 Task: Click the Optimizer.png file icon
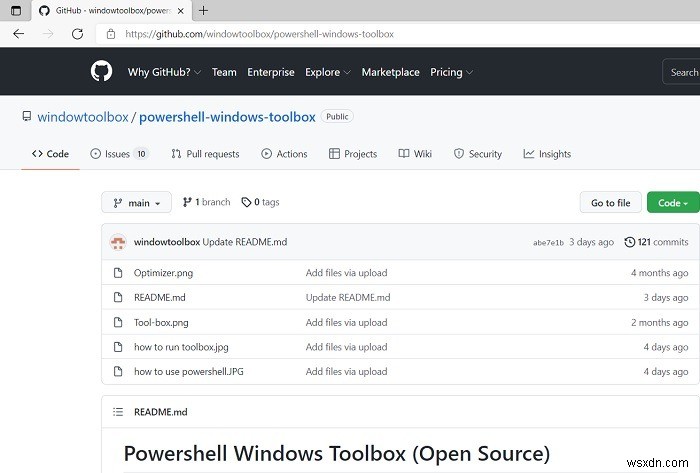coord(117,272)
